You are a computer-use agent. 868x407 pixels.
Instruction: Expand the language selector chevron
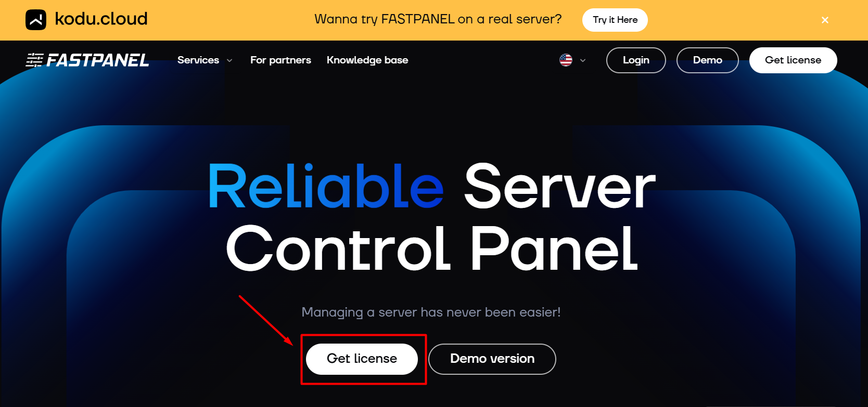click(583, 61)
